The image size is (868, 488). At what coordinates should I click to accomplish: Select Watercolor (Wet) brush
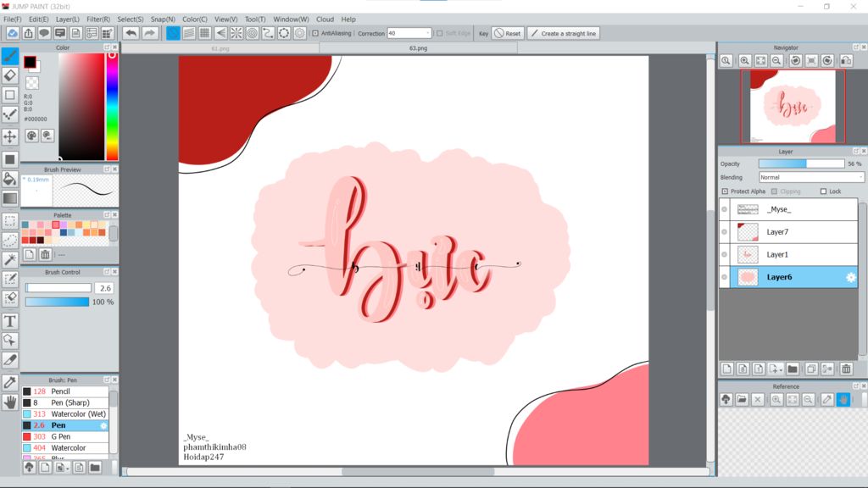[65, 413]
